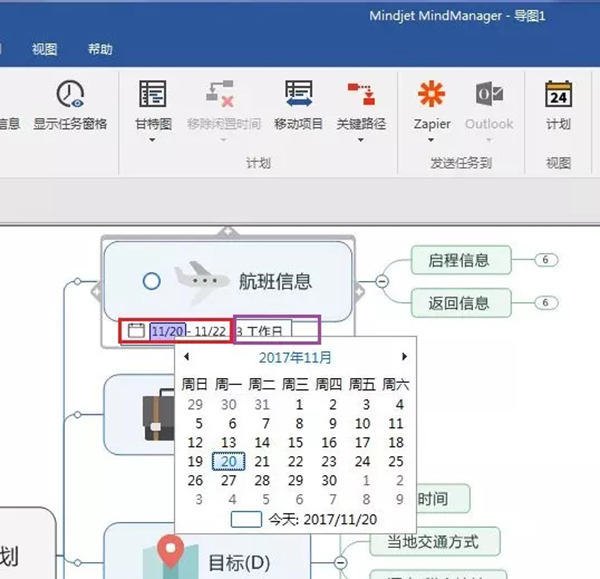Select the 目标(D) topic text
Screen dimensions: 600x579
coord(239,563)
